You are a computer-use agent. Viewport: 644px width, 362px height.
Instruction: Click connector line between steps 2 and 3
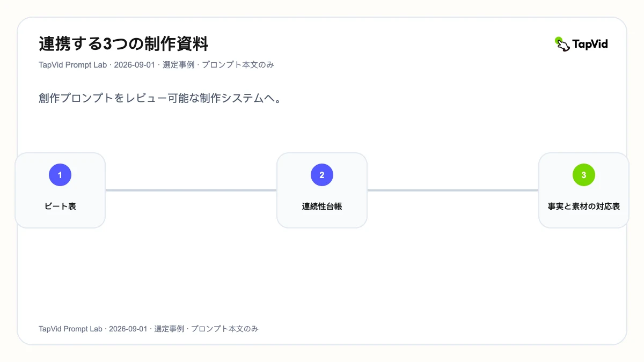click(453, 190)
